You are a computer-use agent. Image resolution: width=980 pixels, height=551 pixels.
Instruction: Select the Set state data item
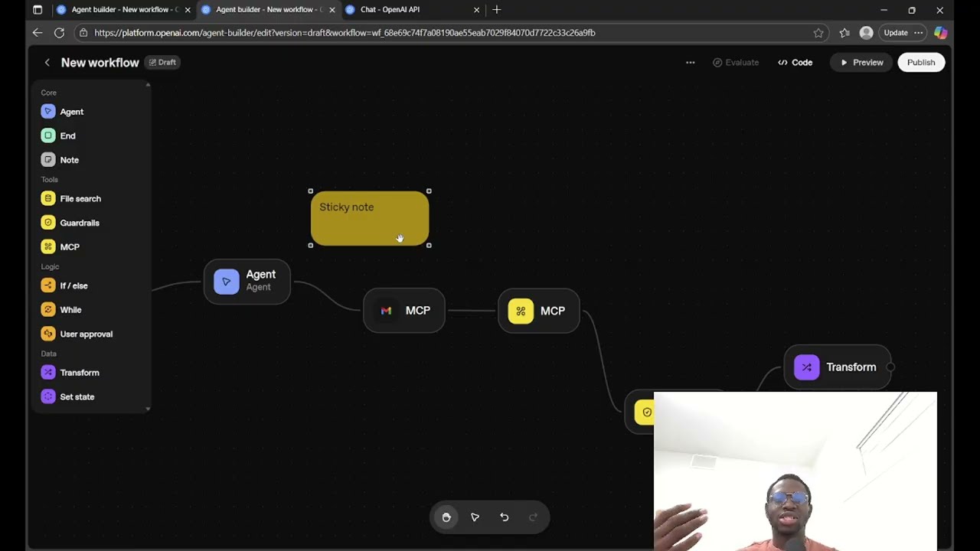[77, 396]
